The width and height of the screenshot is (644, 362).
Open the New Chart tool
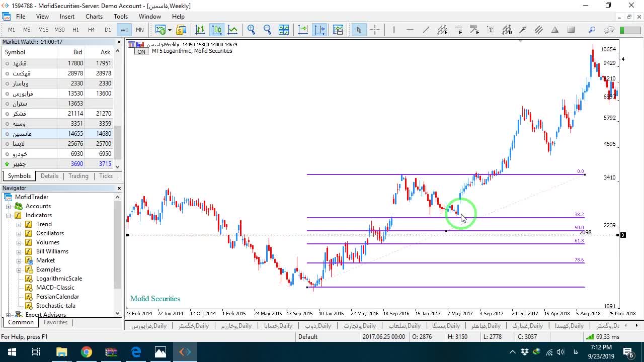[160, 30]
